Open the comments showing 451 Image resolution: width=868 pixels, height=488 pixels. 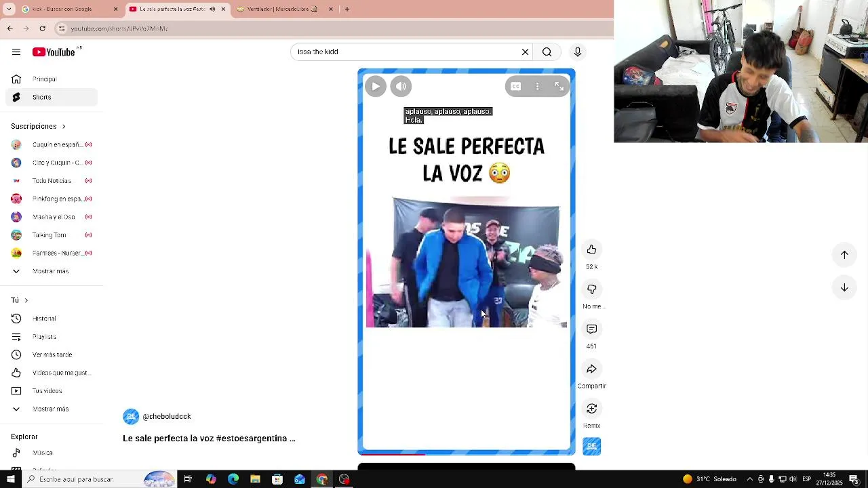(x=592, y=329)
